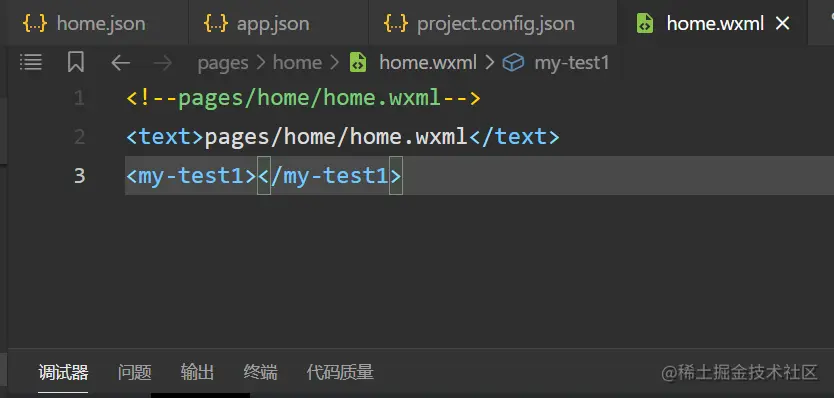Click the green wxml file icon in breadcrumb
834x398 pixels.
tap(357, 63)
